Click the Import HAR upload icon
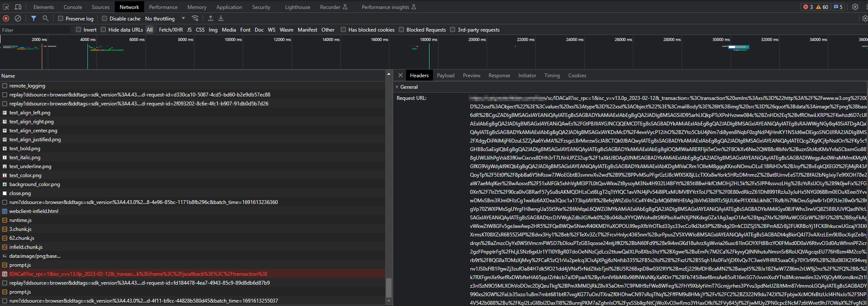Screen dimensions: 868x306 210,18
